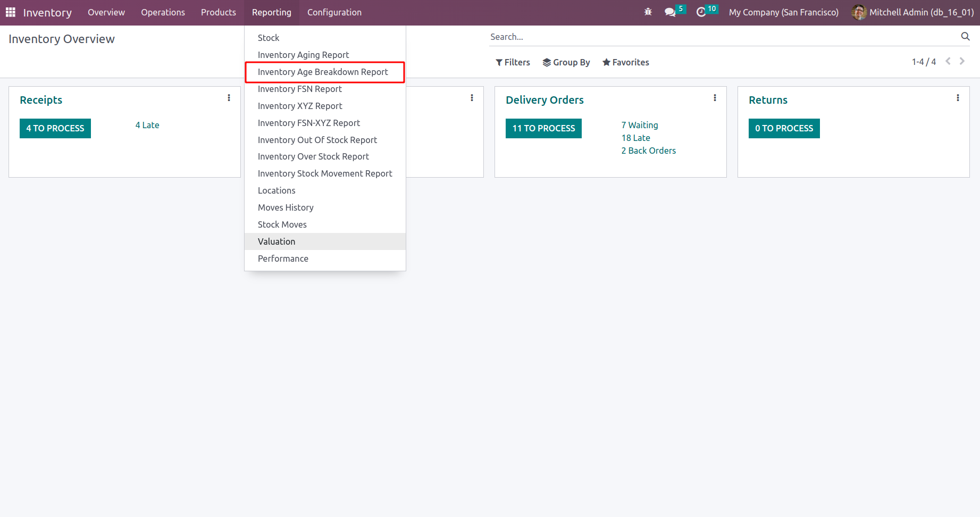Screen dimensions: 980x517
Task: Open the Favorites dropdown
Action: click(x=626, y=62)
